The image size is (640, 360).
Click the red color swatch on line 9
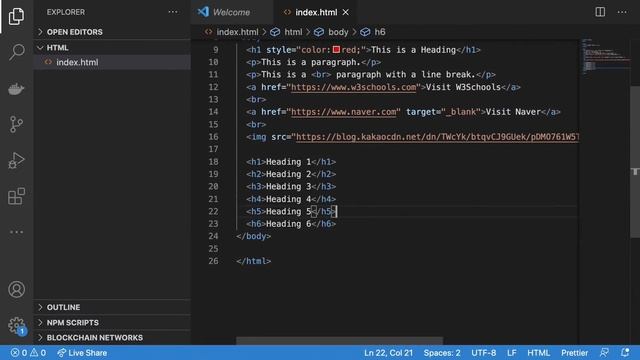tap(336, 50)
